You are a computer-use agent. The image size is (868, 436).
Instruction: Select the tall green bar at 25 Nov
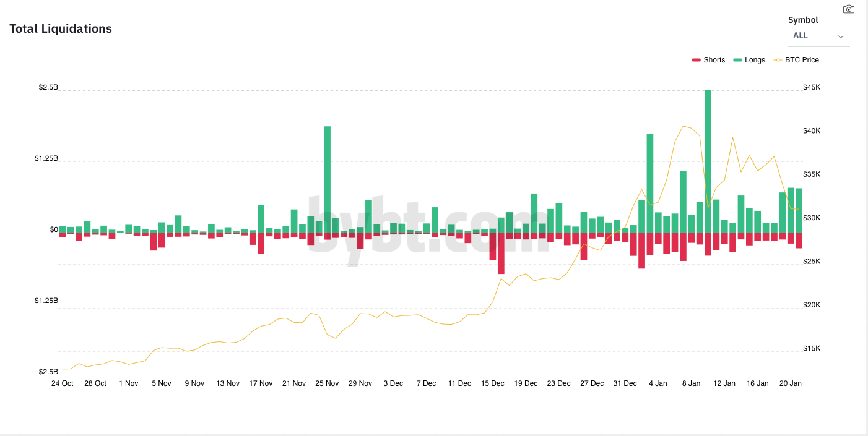click(x=327, y=179)
